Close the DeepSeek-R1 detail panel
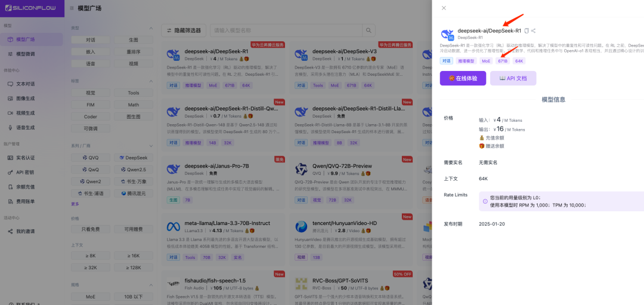 click(x=444, y=8)
